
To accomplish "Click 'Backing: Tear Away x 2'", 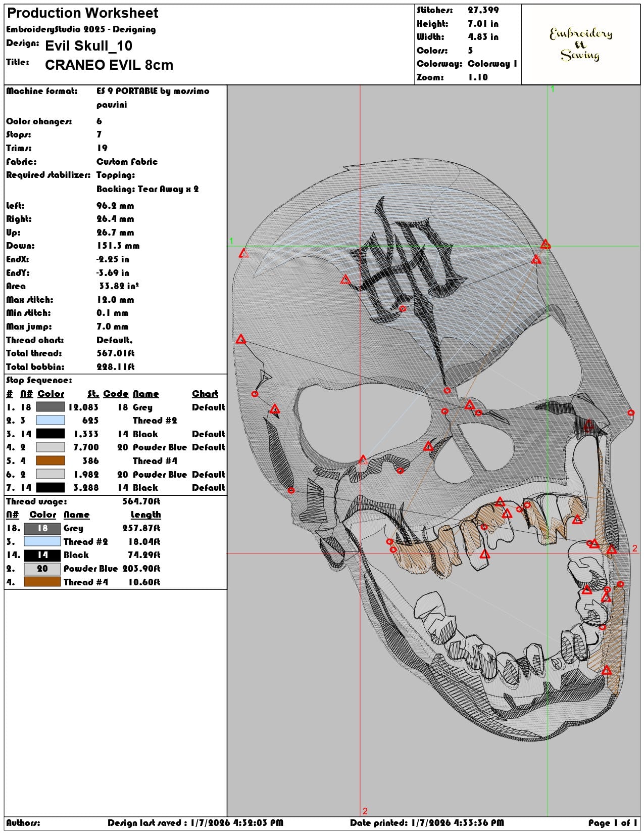I will [147, 189].
